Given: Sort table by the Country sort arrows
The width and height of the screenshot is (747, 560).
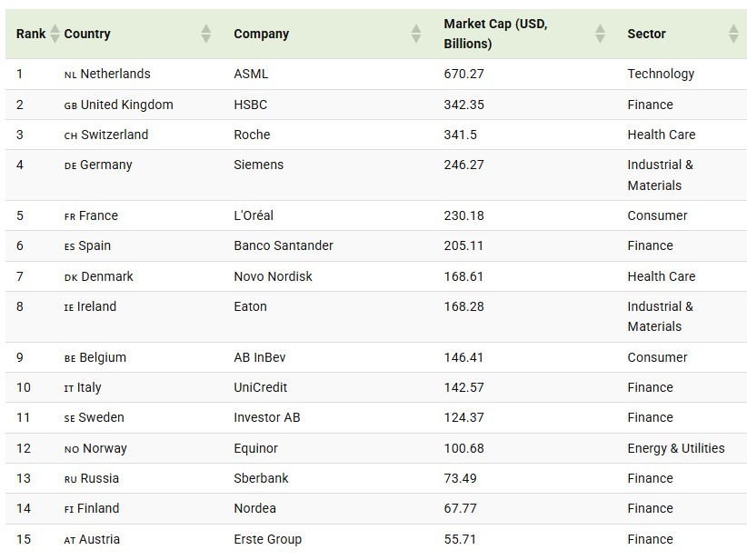Looking at the screenshot, I should [x=205, y=34].
